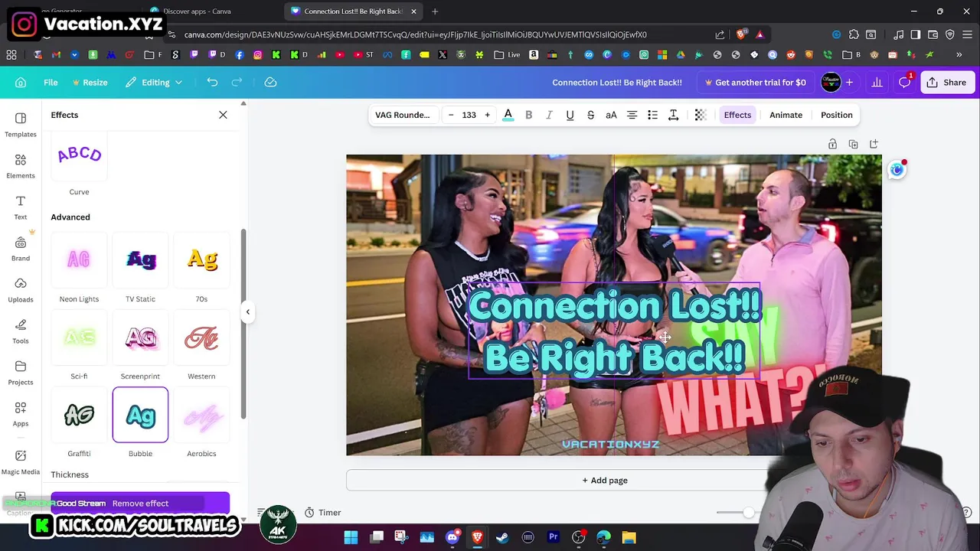
Task: Toggle strikethrough formatting
Action: pos(590,115)
